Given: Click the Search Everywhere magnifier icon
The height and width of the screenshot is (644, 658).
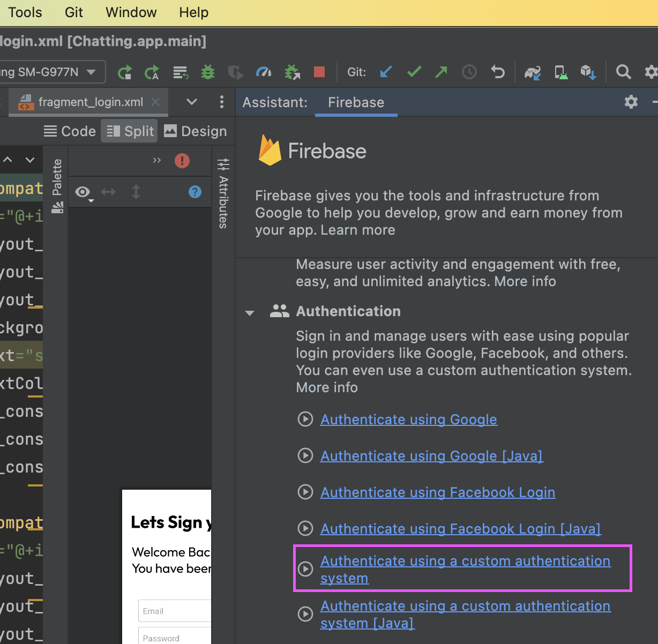Looking at the screenshot, I should coord(623,72).
